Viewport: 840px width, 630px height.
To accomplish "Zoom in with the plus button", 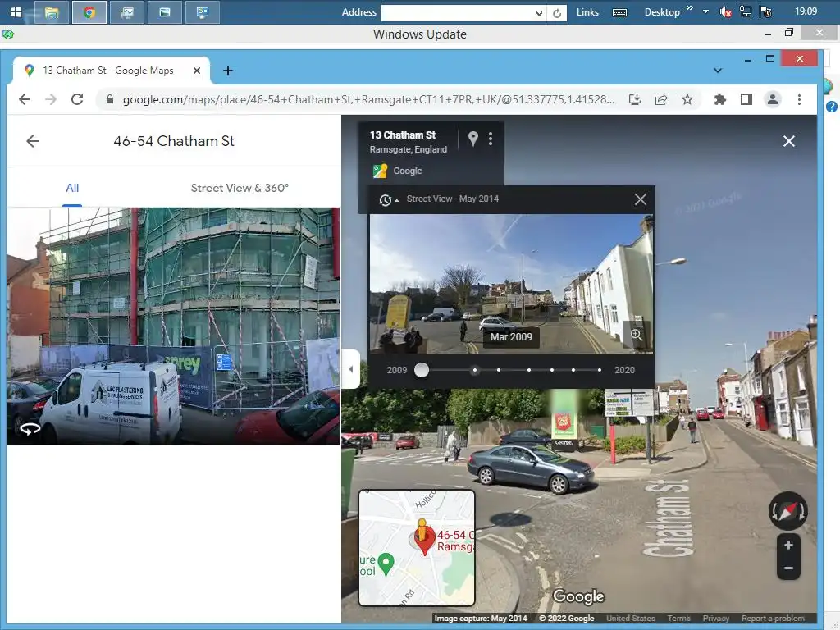I will (x=788, y=546).
